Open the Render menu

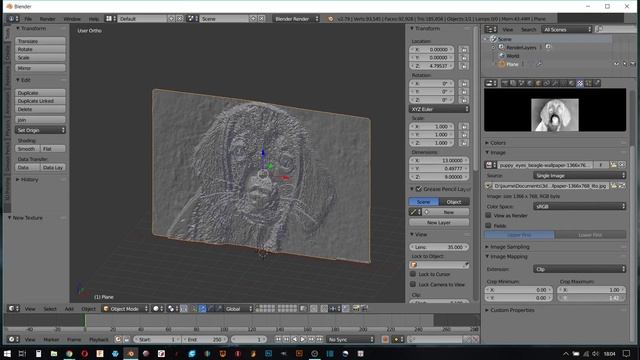tap(47, 19)
